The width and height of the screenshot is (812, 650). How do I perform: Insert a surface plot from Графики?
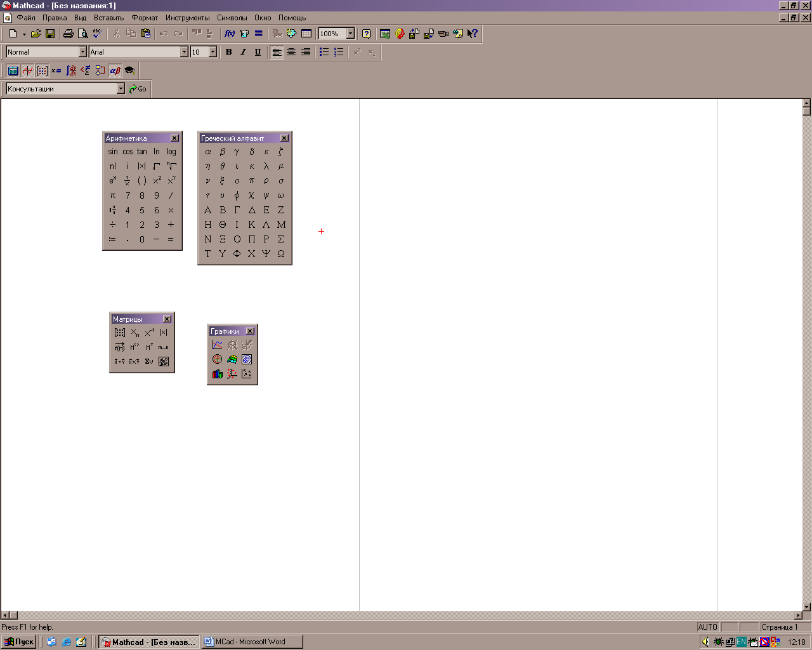[232, 359]
